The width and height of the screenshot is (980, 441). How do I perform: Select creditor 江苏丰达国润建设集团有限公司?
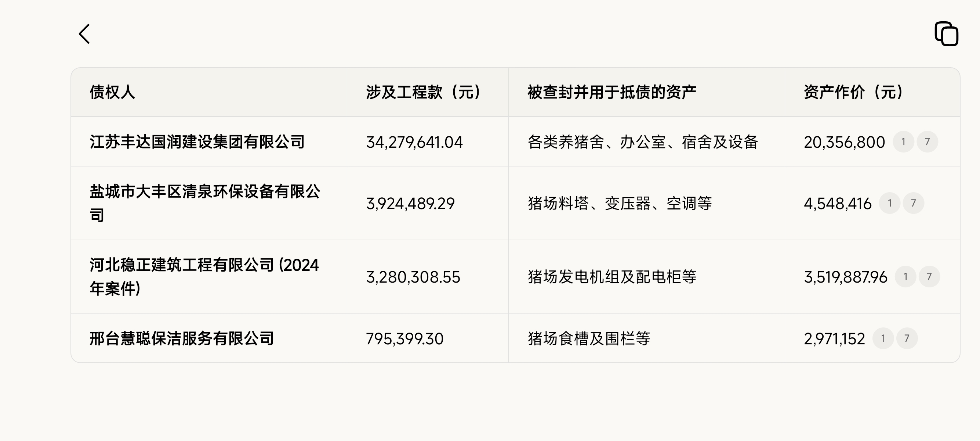click(197, 142)
